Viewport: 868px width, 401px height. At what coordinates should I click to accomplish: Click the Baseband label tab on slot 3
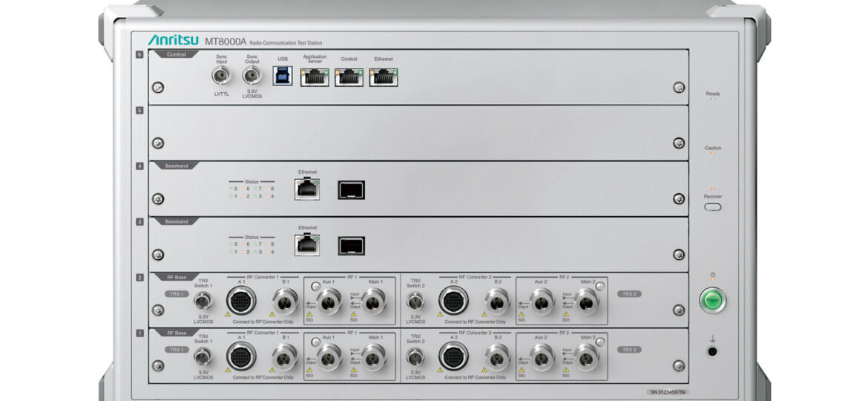coord(176,221)
